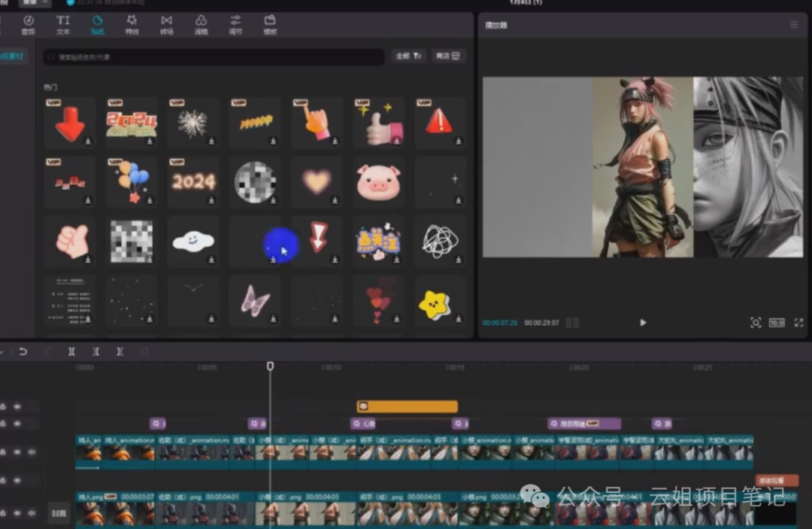Select the glowing heart sticker
812x529 pixels.
coord(317,181)
